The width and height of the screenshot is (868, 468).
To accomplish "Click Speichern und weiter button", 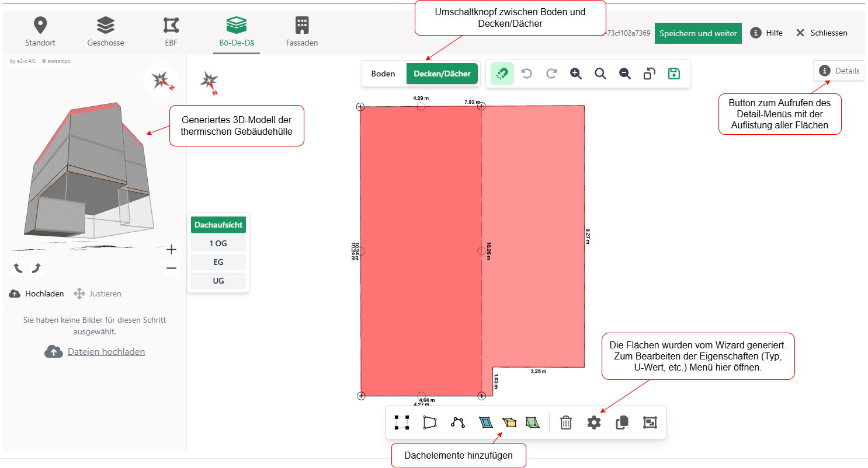I will pos(698,33).
